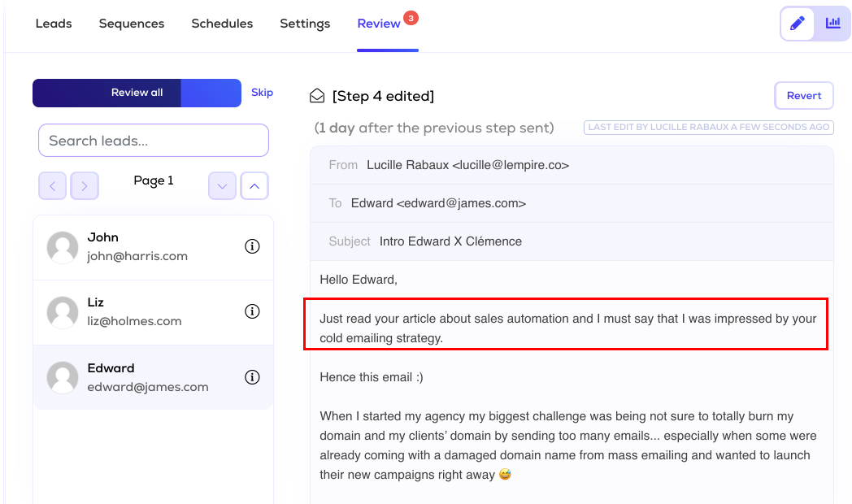Switch to the Sequences tab
This screenshot has width=852, height=504.
[132, 24]
